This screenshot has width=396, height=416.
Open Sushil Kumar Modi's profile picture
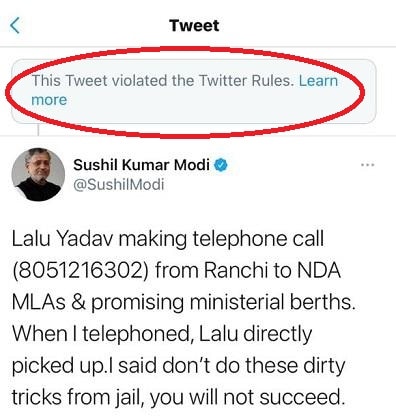click(38, 174)
